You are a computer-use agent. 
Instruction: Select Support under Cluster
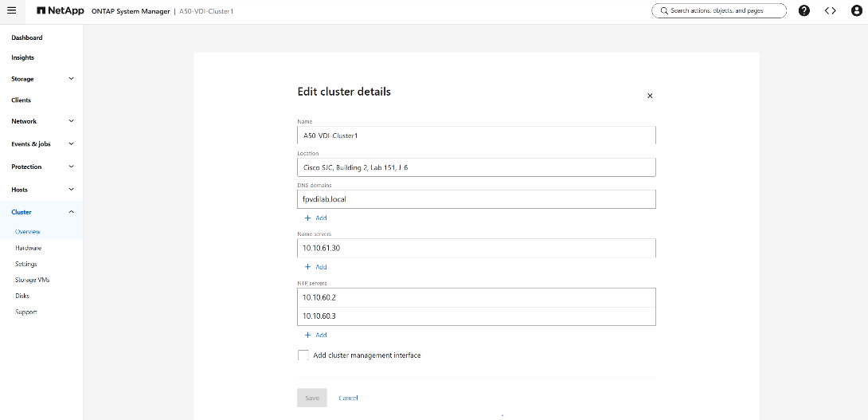click(26, 312)
